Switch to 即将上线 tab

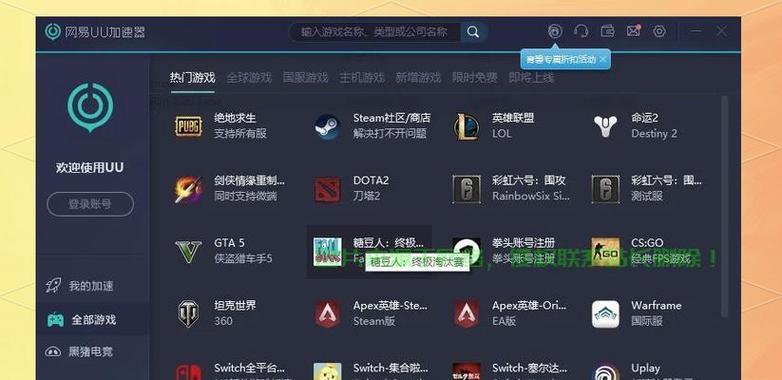(531, 78)
